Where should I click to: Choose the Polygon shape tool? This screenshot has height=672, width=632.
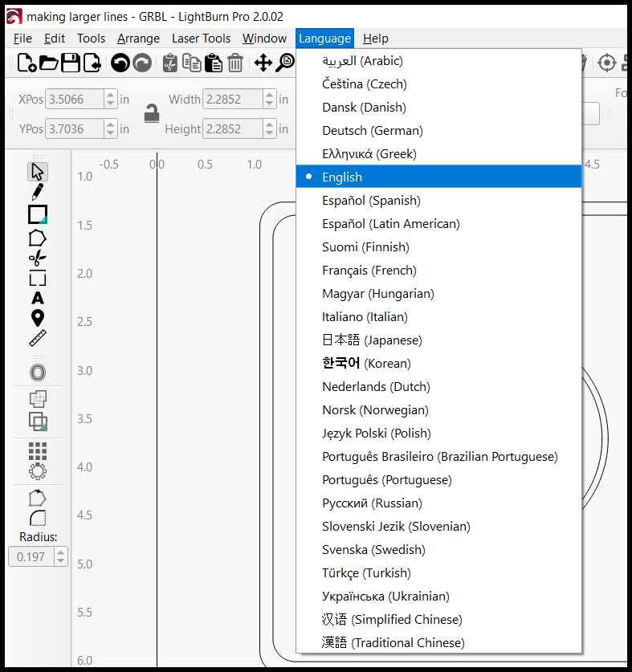coord(38,238)
